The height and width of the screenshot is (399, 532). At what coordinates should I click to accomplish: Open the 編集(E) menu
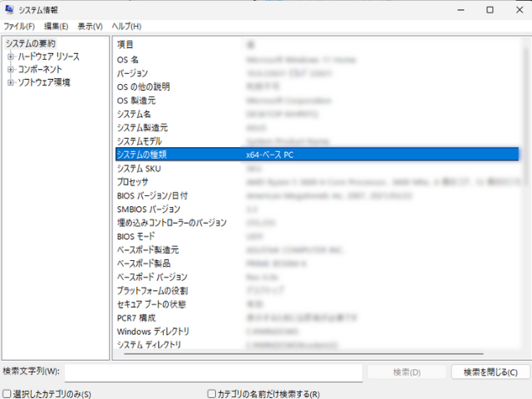[x=56, y=26]
